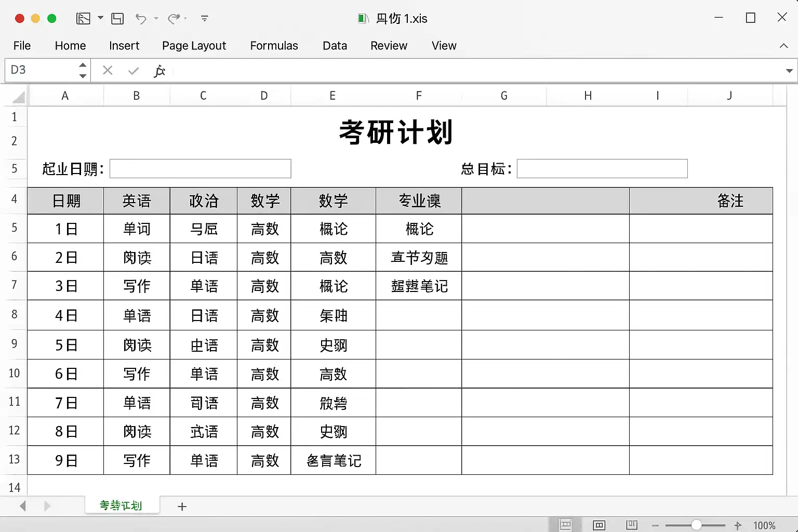This screenshot has width=798, height=532.
Task: Click the Cancel (X) icon in formula bar
Action: click(108, 70)
